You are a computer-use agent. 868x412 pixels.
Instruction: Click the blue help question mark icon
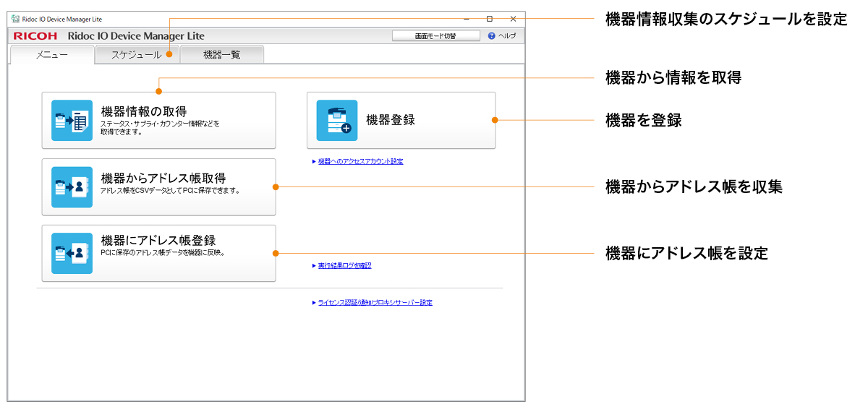(492, 35)
